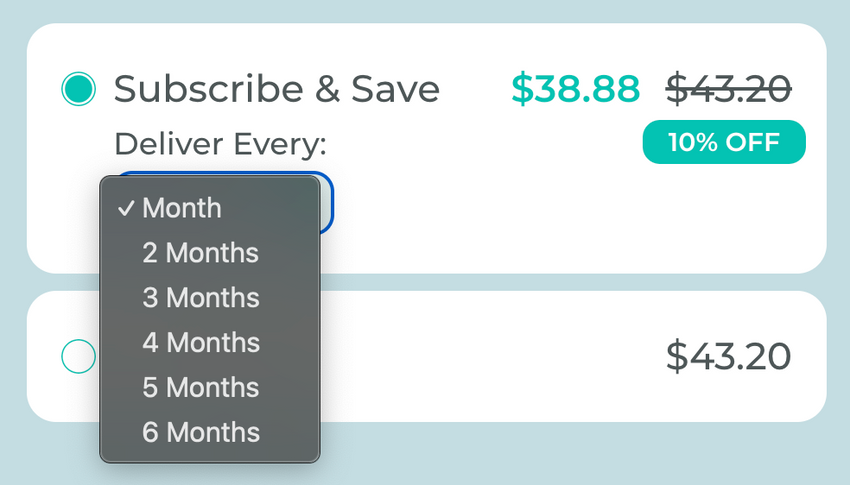Pick 2 Months delivery frequency
Screen dimensions: 850x485
pyautogui.click(x=200, y=253)
